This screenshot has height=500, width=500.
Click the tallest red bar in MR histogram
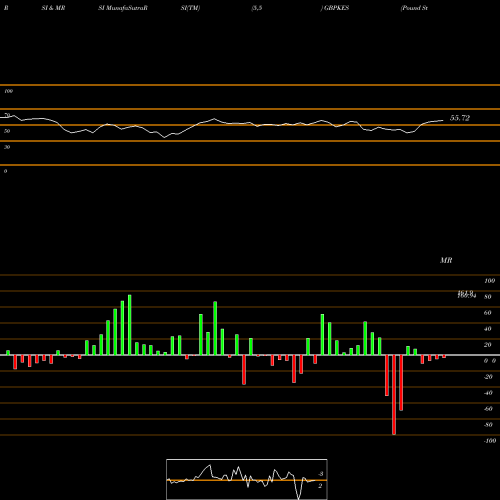pyautogui.click(x=394, y=395)
